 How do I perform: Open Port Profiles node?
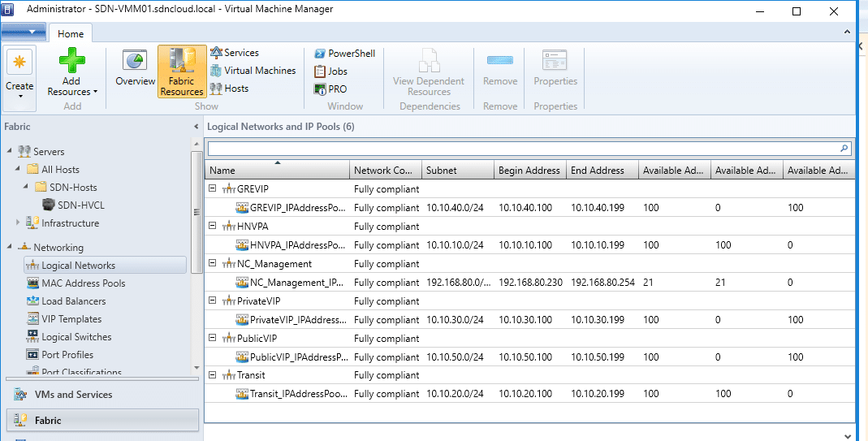coord(60,355)
